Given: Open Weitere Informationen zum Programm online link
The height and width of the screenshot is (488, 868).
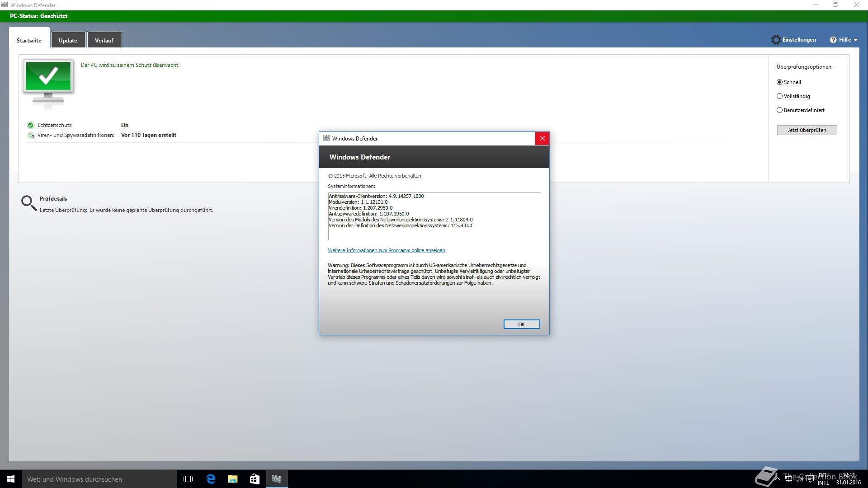Looking at the screenshot, I should coord(387,250).
